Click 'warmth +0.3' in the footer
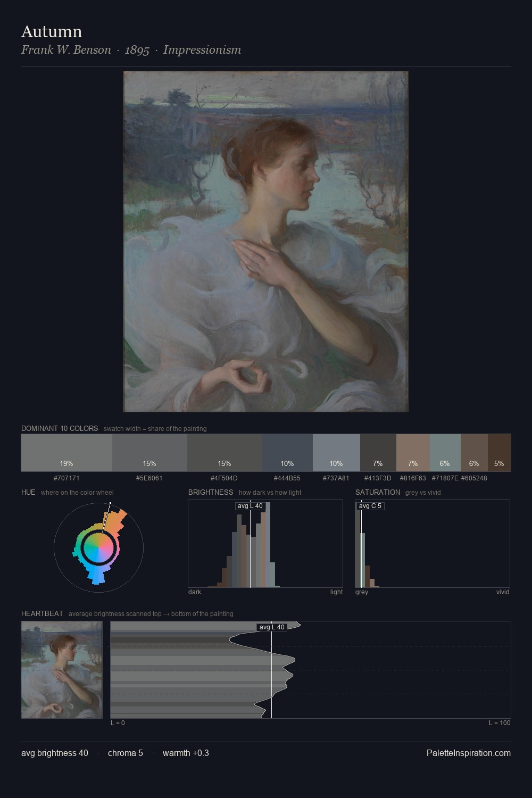The height and width of the screenshot is (798, 532). tap(186, 753)
